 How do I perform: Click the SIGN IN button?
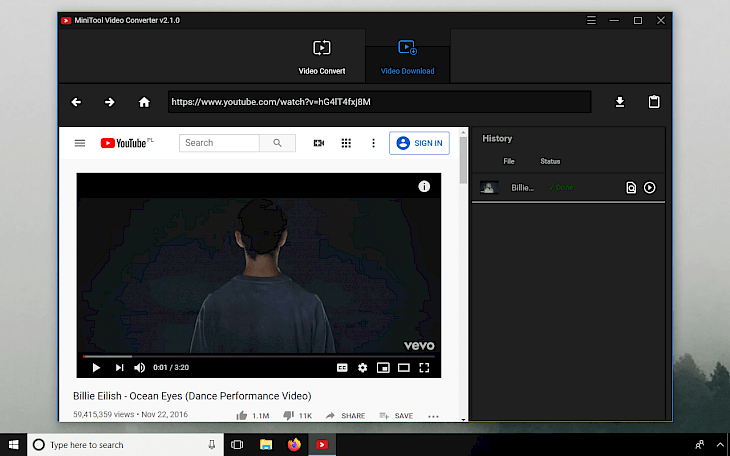[419, 143]
